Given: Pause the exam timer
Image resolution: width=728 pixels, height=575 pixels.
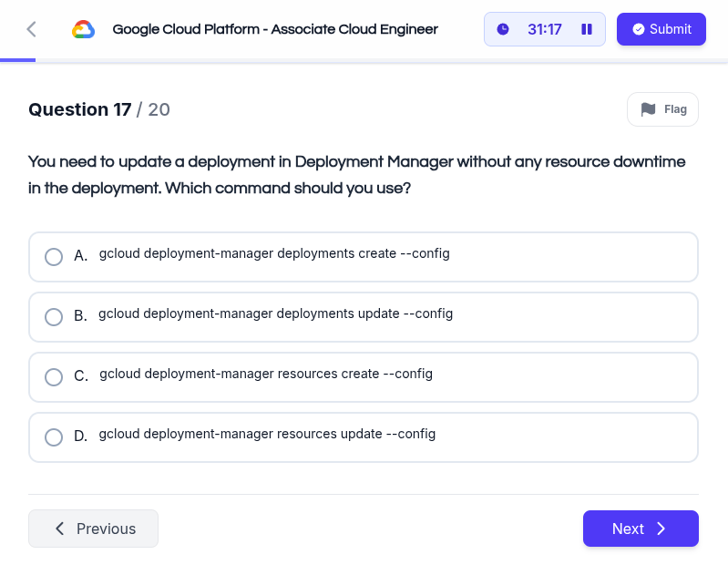Looking at the screenshot, I should pos(587,29).
